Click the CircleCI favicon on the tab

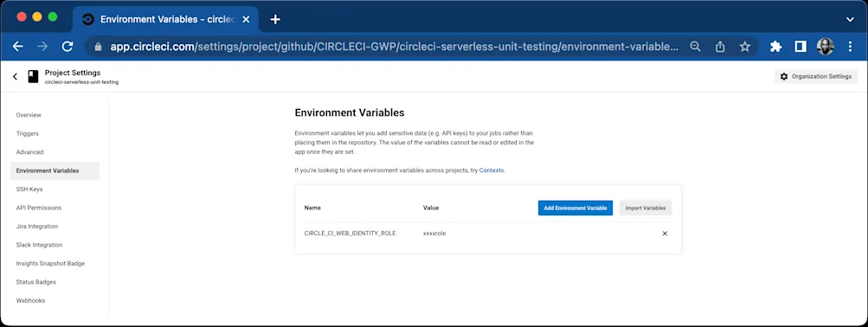(87, 19)
